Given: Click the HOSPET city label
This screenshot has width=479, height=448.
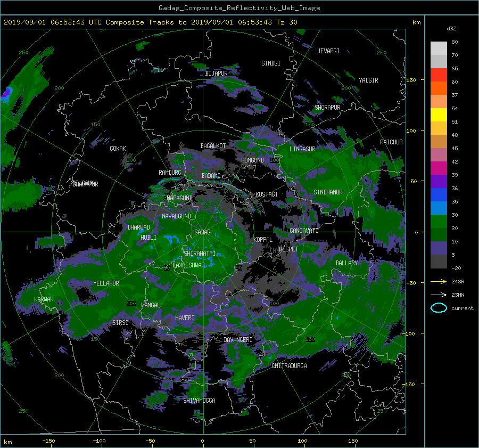Looking at the screenshot, I should coord(288,249).
